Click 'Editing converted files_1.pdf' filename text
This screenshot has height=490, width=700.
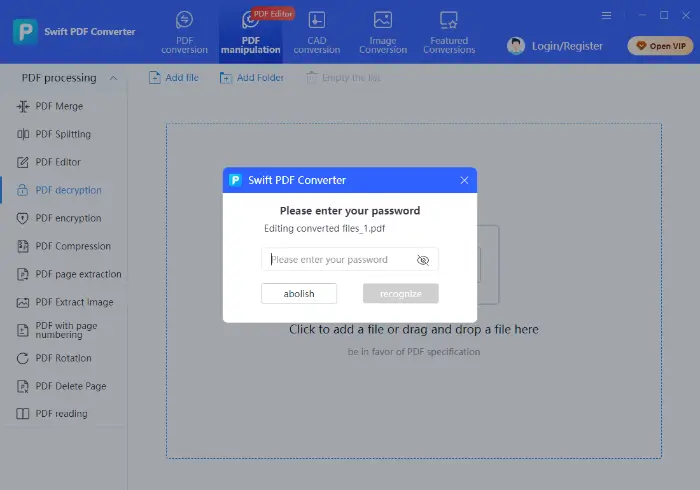325,228
